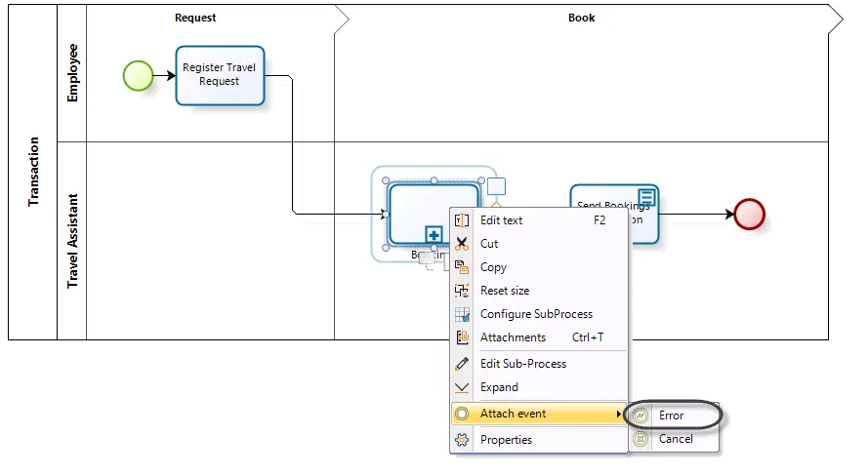Click the Employee lane header
This screenshot has width=868, height=475.
pyautogui.click(x=72, y=73)
